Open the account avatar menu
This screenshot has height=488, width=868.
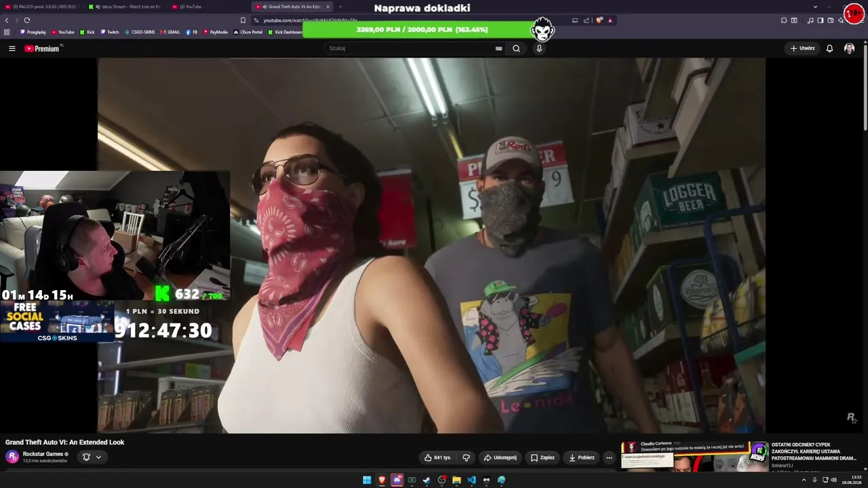[849, 48]
